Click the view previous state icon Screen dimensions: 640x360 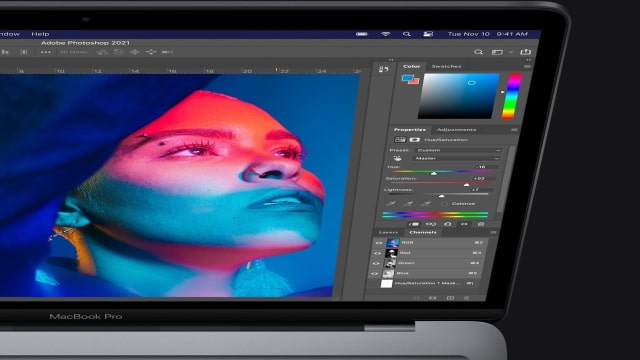pos(431,224)
